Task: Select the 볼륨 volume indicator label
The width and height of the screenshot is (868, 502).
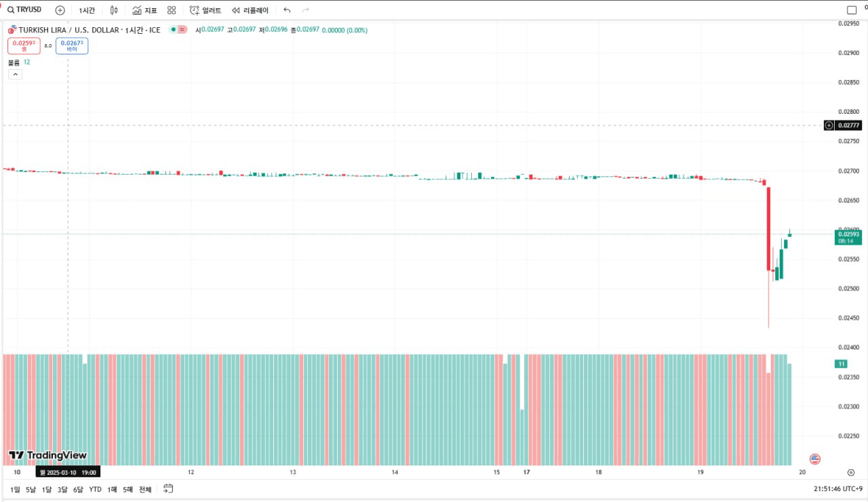Action: (x=14, y=62)
